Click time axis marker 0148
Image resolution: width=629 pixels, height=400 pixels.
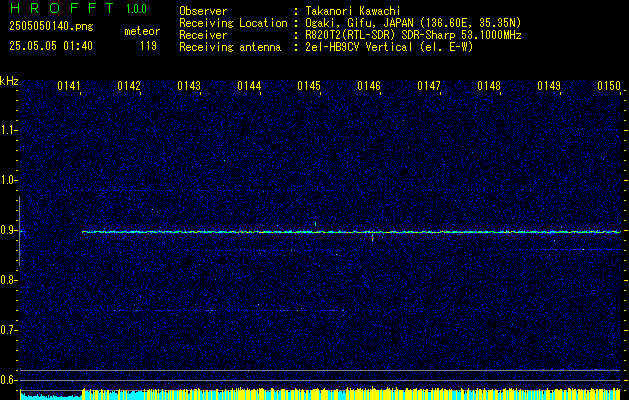[489, 86]
